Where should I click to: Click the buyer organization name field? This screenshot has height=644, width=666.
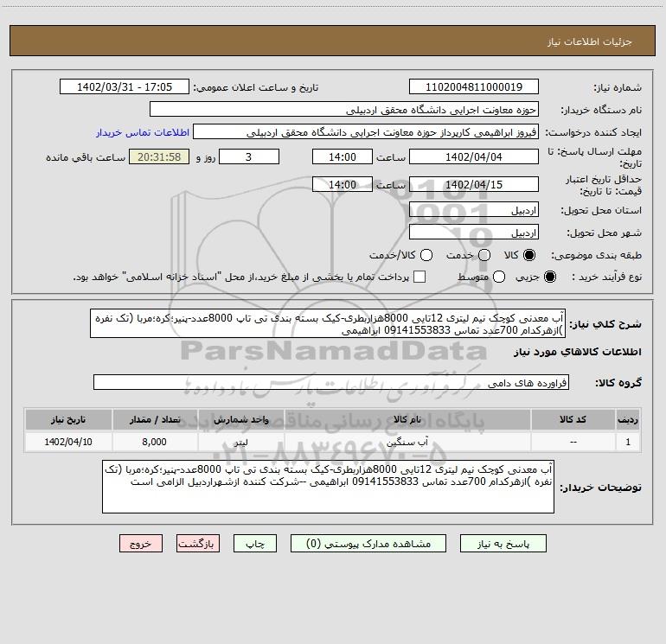pos(344,110)
